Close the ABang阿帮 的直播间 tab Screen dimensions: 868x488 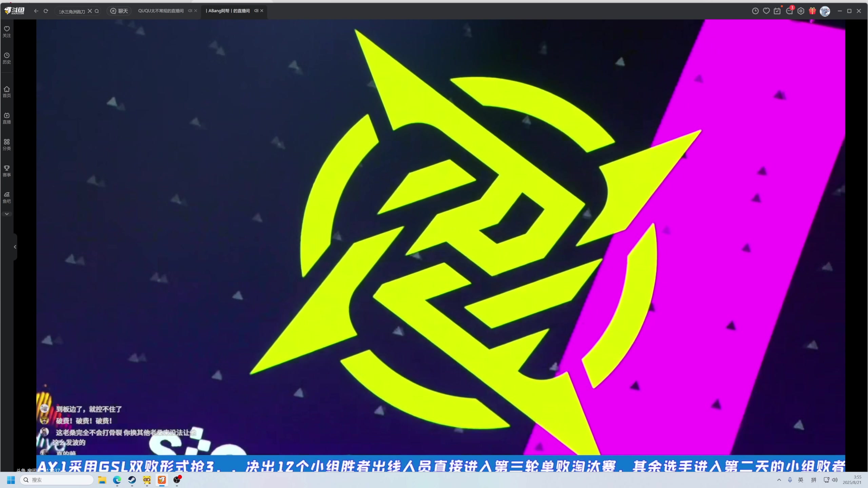point(262,11)
